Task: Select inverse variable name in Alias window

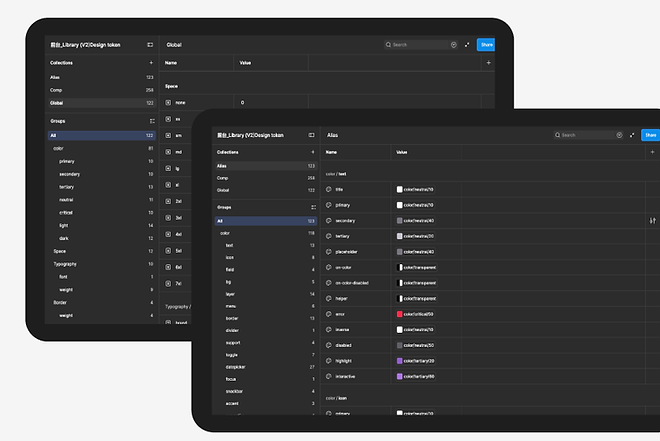Action: point(342,329)
